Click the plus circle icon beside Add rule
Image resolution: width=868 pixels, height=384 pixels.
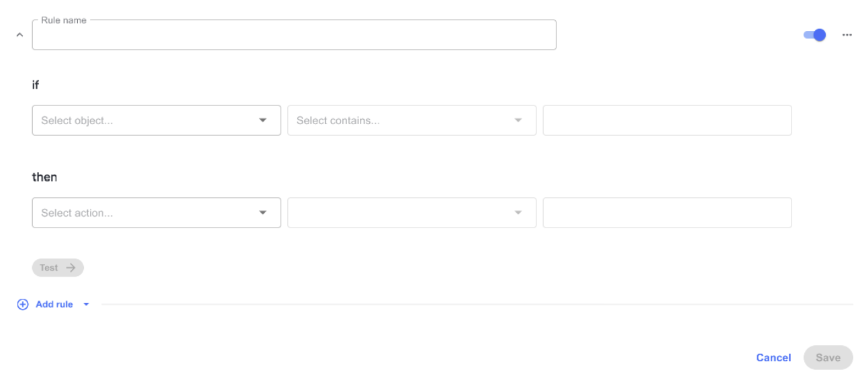(23, 304)
